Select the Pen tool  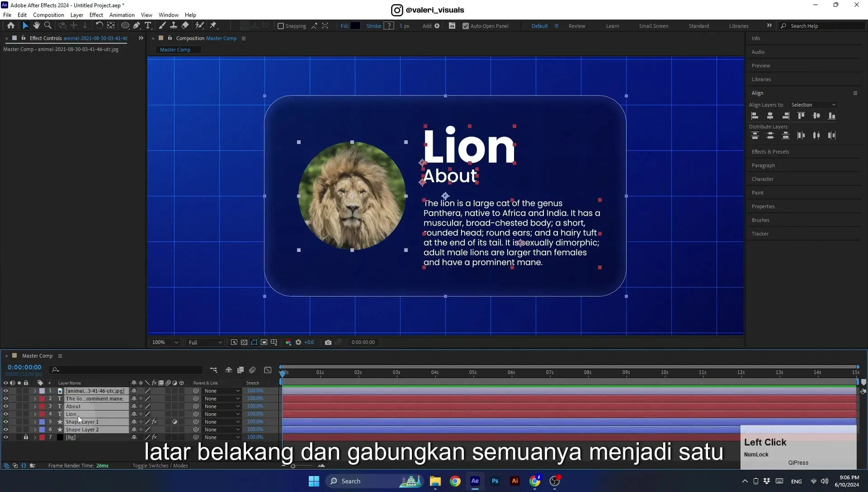137,26
